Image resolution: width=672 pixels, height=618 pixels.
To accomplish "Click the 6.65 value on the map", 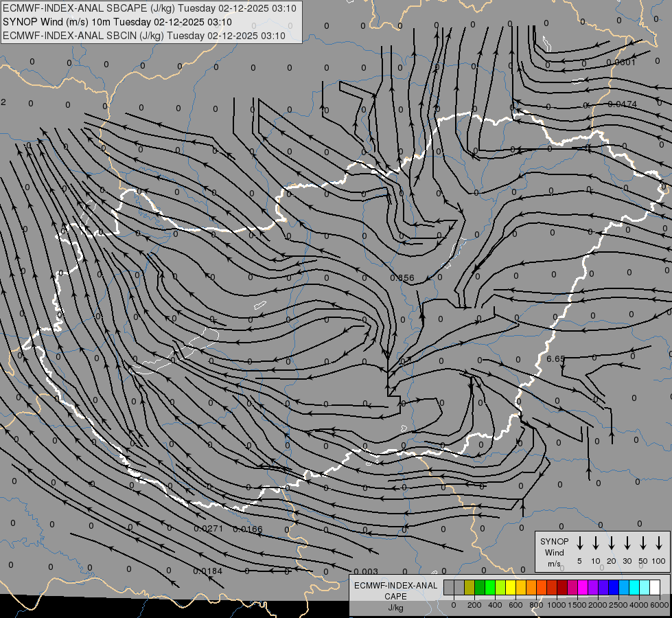I will tap(556, 358).
